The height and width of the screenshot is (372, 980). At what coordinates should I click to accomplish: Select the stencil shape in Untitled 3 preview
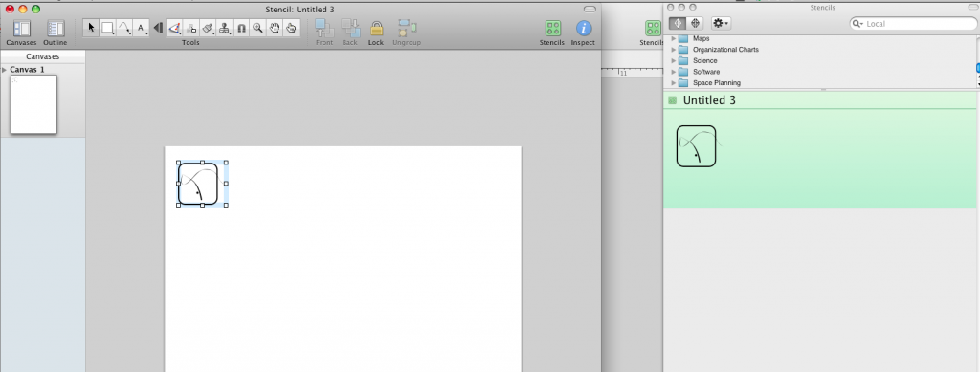(697, 146)
